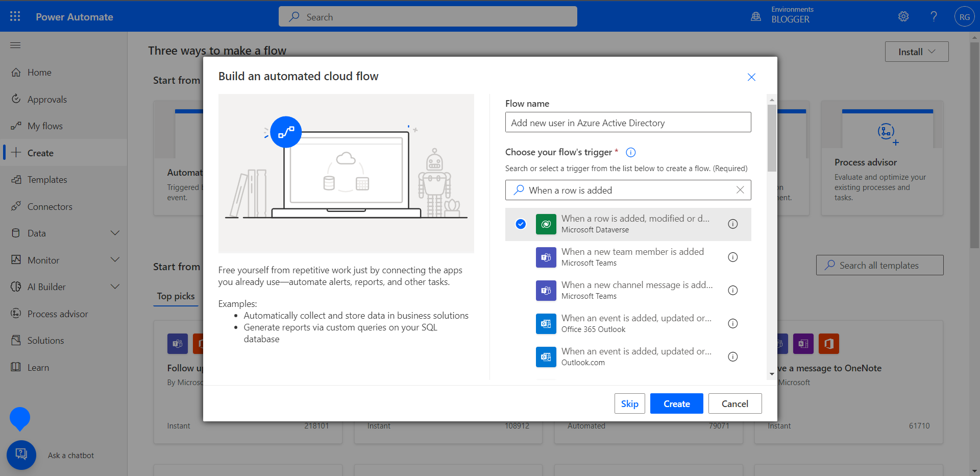Click the blue chat bubble icon
980x476 pixels.
(20, 419)
